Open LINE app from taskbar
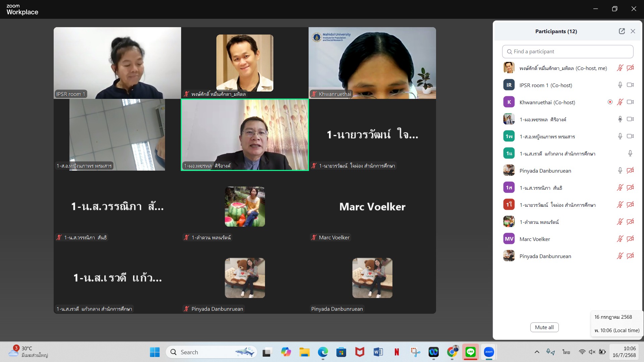Viewport: 644px width, 362px height. tap(470, 352)
